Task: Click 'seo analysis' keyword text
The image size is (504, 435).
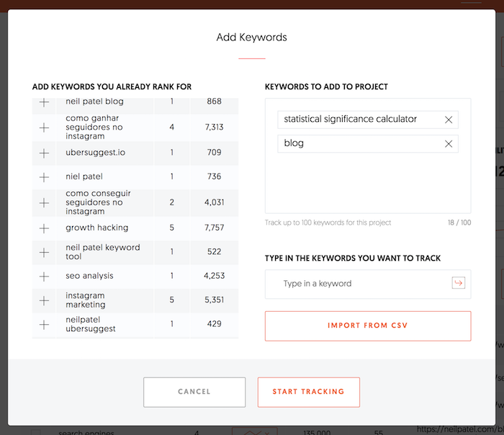Action: coord(89,276)
